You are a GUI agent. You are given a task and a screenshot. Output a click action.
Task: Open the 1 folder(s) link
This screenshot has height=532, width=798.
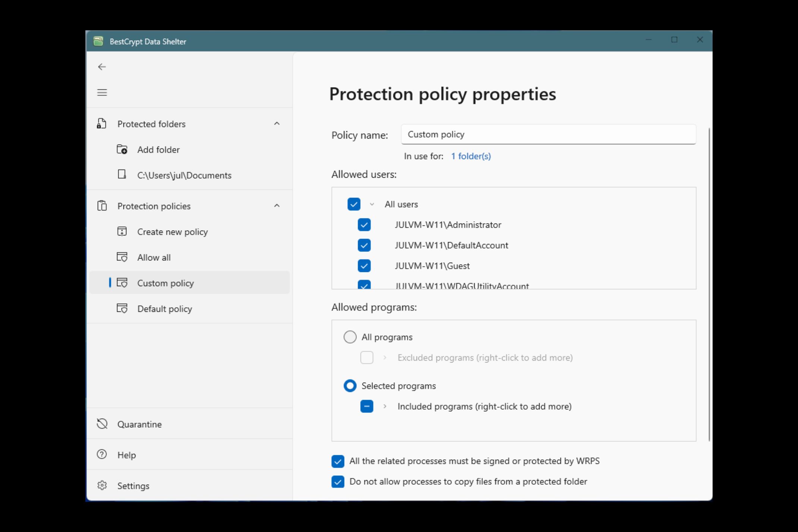pos(471,156)
